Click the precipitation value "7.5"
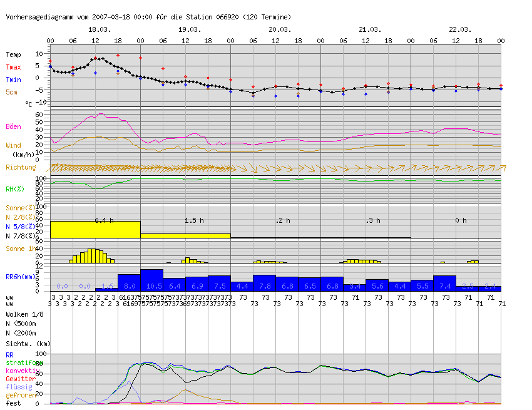 (x=220, y=286)
